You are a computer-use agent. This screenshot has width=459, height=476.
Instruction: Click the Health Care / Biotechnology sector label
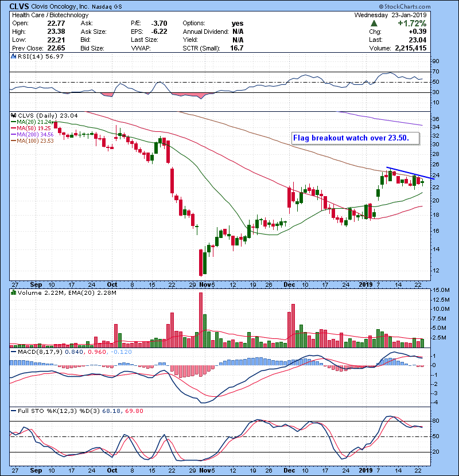pyautogui.click(x=50, y=15)
